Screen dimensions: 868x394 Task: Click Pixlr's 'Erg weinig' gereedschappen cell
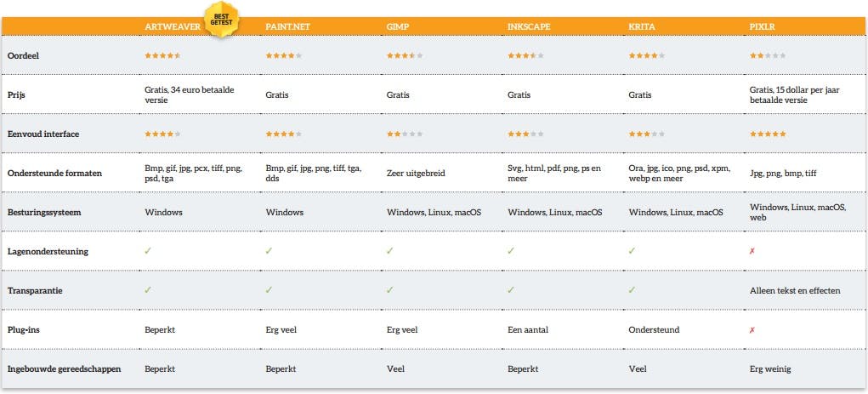coord(769,368)
